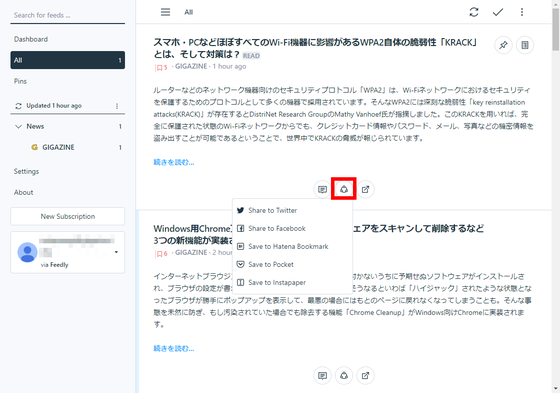Click GIGAZINE source of KRACK article
Image resolution: width=560 pixels, height=393 pixels.
coord(191,66)
